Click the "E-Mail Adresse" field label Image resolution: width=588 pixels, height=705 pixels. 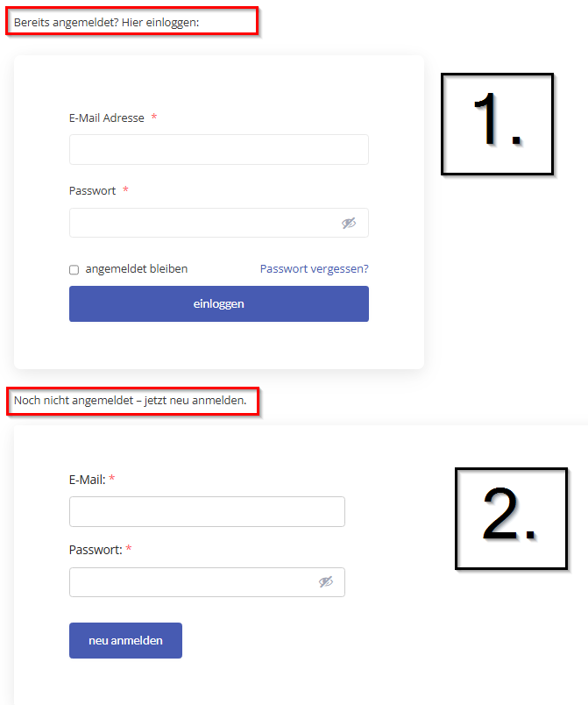pyautogui.click(x=106, y=118)
